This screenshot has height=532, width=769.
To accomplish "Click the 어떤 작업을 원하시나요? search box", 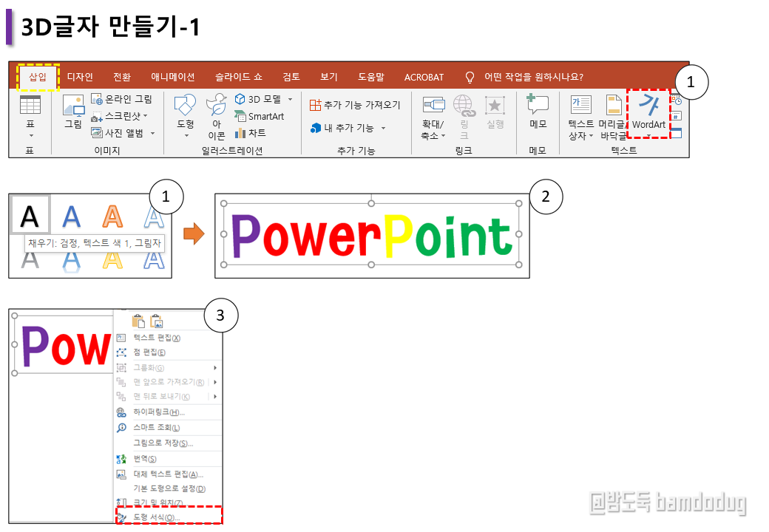I will pyautogui.click(x=534, y=77).
